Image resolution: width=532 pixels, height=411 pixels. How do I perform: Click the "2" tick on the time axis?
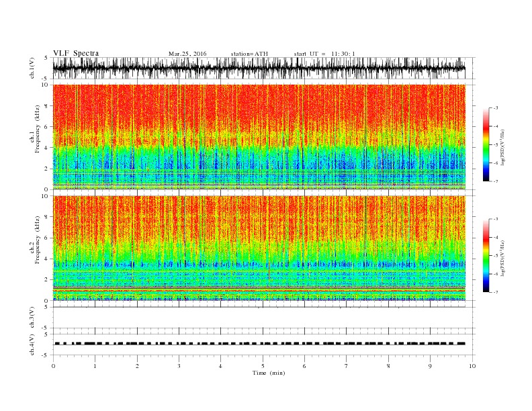point(137,366)
